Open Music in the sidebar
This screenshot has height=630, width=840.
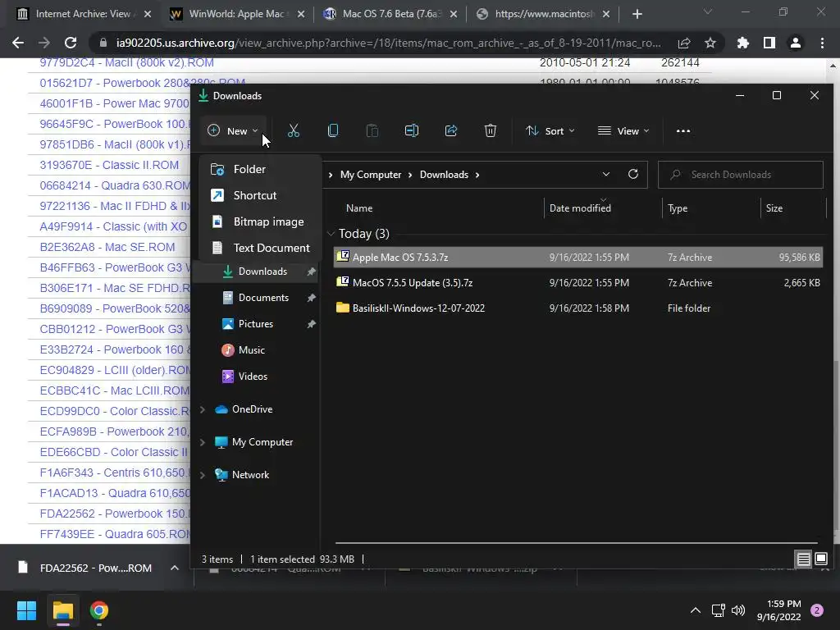click(x=251, y=349)
